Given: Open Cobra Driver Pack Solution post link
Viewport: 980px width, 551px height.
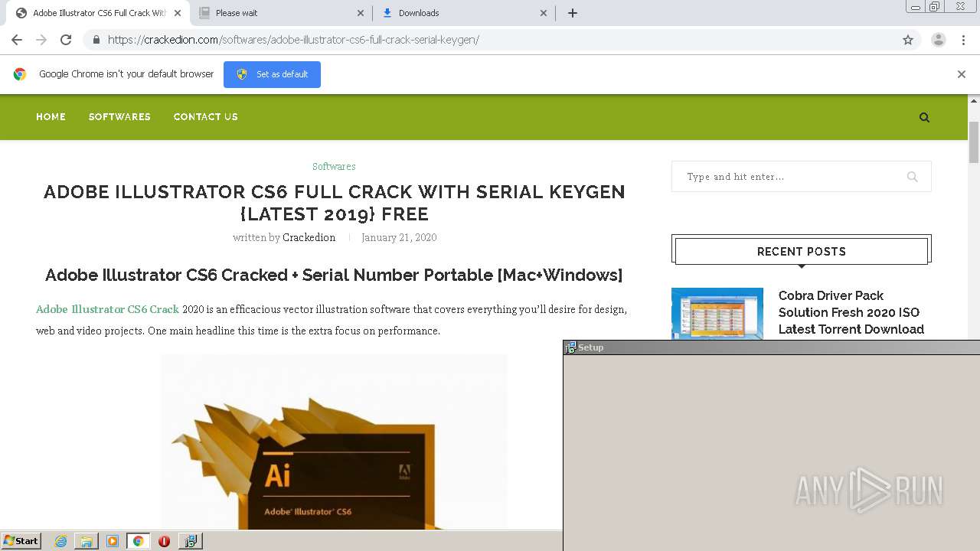Looking at the screenshot, I should coord(851,312).
